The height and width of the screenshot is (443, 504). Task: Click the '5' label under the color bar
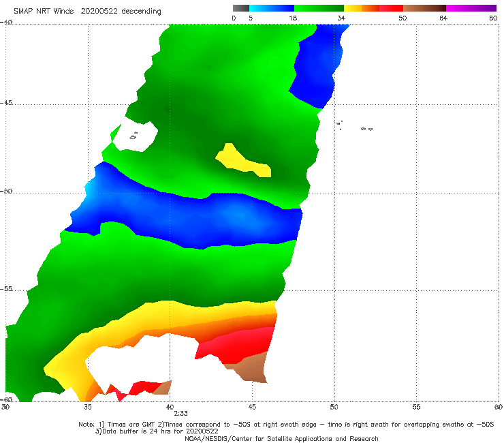(251, 18)
